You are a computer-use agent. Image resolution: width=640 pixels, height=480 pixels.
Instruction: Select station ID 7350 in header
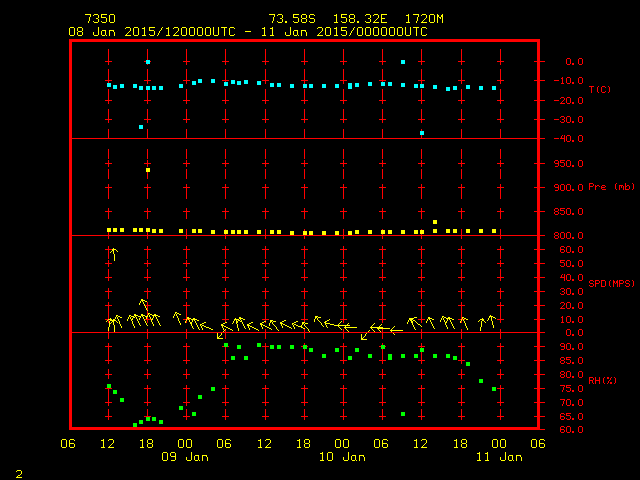(x=99, y=19)
